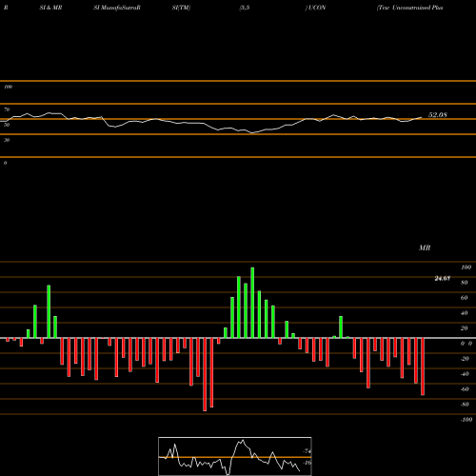
Task: Click the RSI left-axis label 50
Action: click(x=7, y=125)
